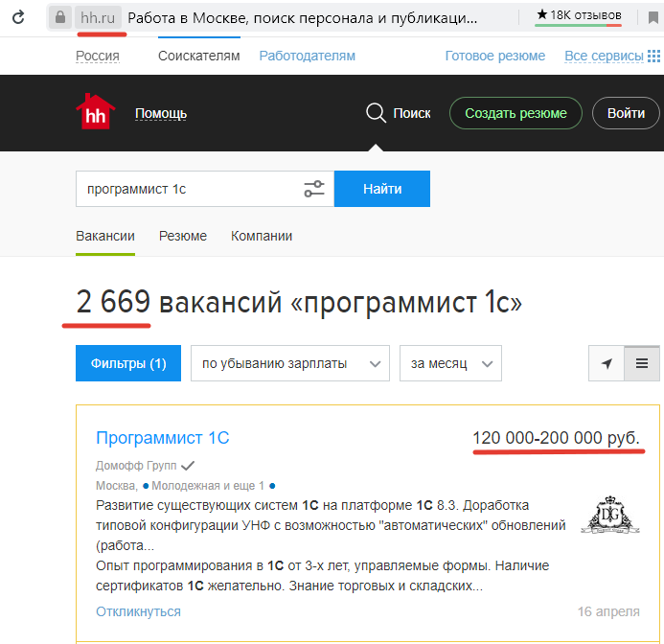Switch to the Соискателям tab
Image resolution: width=664 pixels, height=644 pixels.
[199, 56]
